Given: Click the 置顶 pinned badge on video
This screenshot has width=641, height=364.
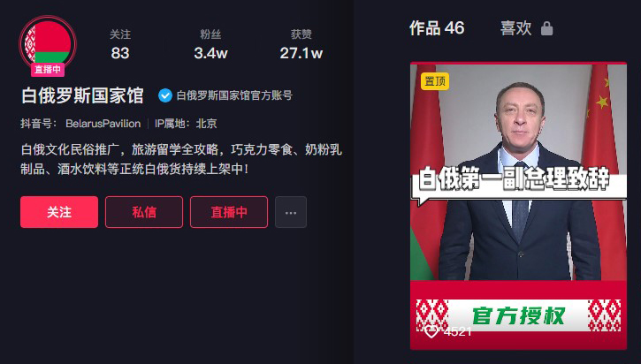Looking at the screenshot, I should pos(435,81).
